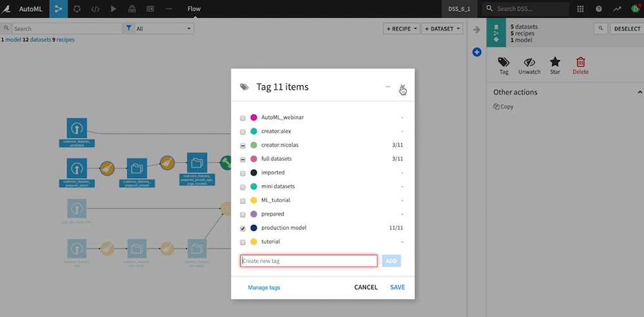Open the All filter dropdown
644x317 pixels.
[164, 29]
